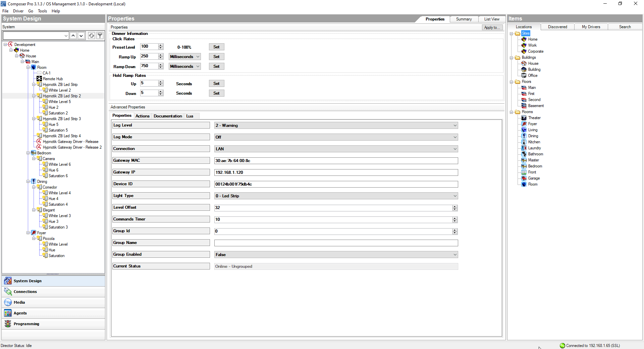Open the System search combo box dropdown
The image size is (644, 349).
pos(66,36)
